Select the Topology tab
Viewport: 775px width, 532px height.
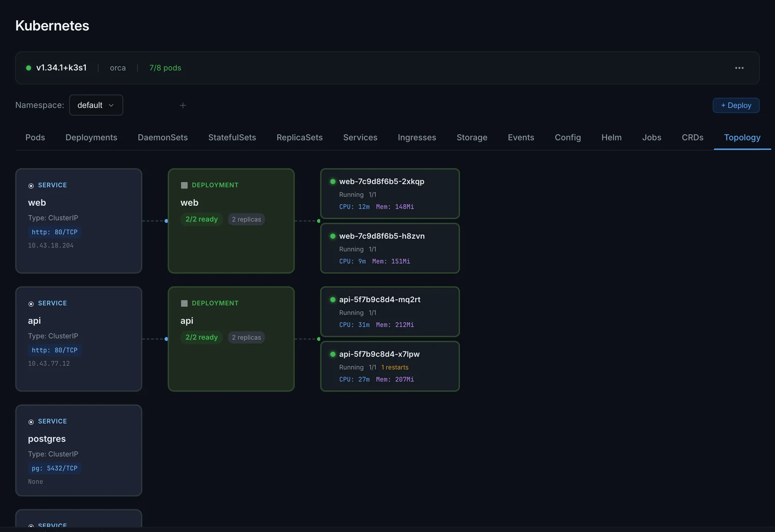tap(742, 137)
